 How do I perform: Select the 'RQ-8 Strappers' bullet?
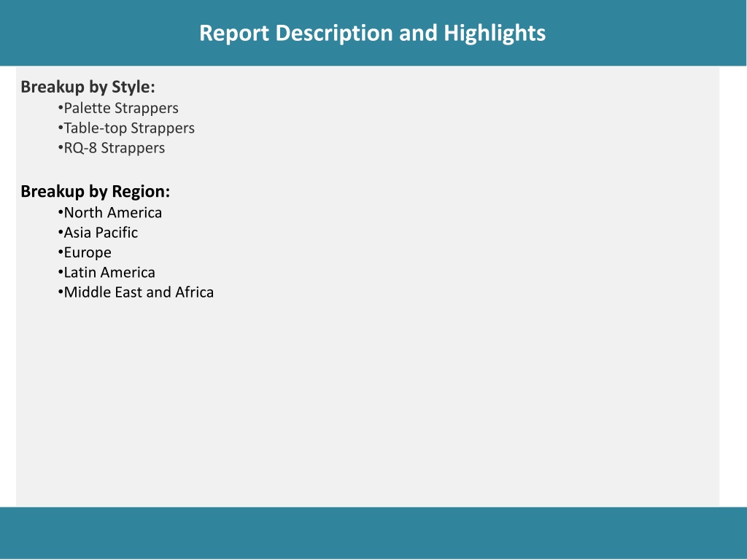[x=112, y=148]
